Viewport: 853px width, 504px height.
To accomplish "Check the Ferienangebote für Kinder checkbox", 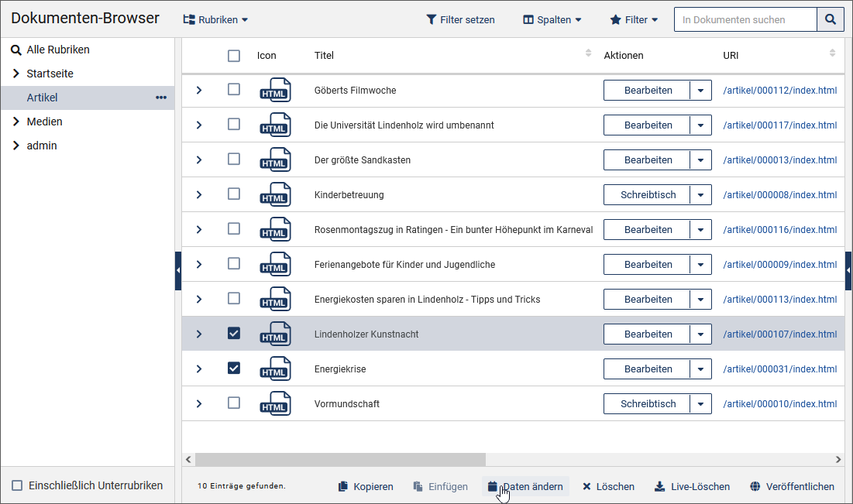I will point(234,263).
